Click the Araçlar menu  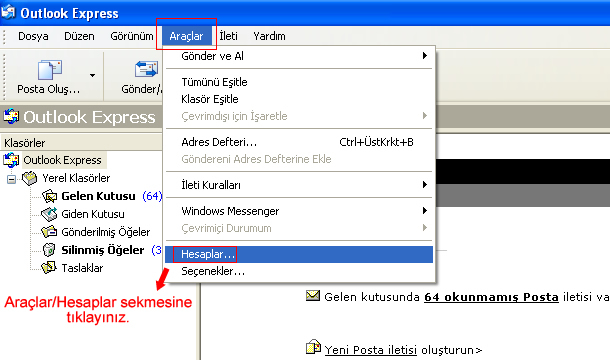tap(186, 36)
